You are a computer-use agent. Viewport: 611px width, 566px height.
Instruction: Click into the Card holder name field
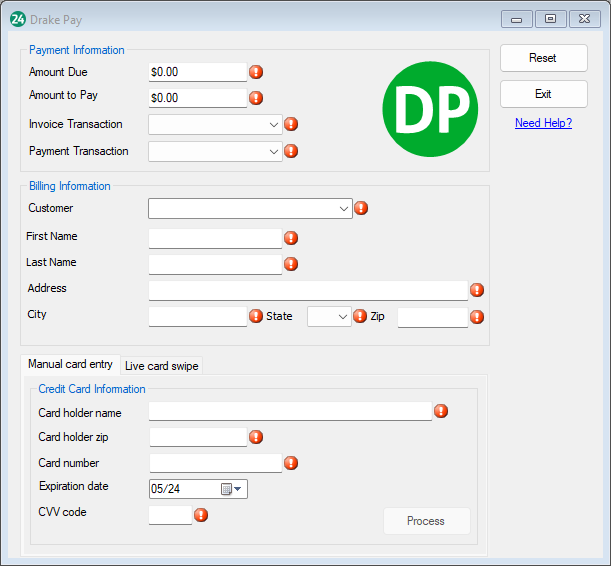tap(290, 411)
